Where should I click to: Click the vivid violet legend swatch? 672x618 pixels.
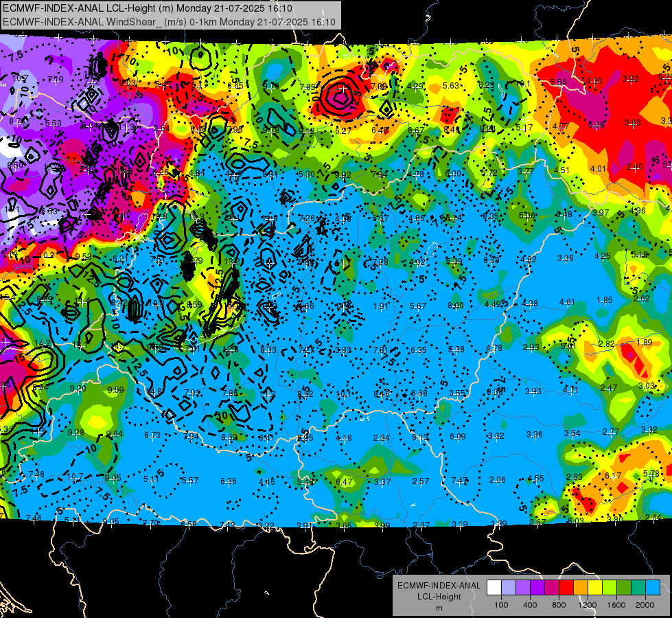[x=537, y=588]
